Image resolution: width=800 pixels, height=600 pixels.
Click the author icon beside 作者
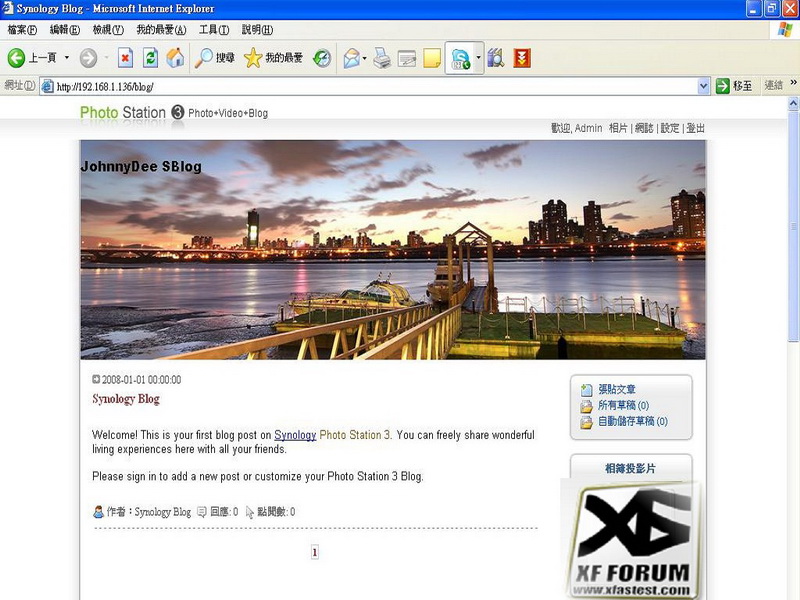pyautogui.click(x=98, y=512)
